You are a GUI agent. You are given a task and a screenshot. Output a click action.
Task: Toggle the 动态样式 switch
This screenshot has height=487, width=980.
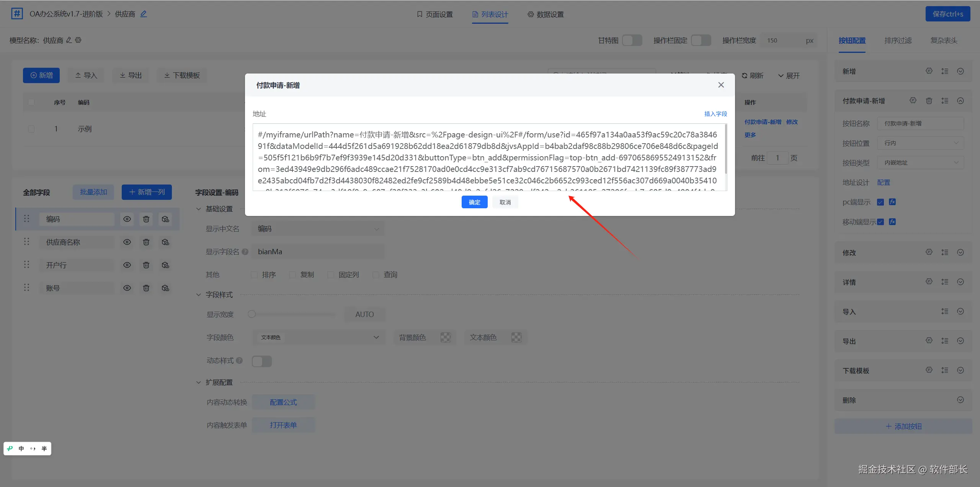click(262, 361)
